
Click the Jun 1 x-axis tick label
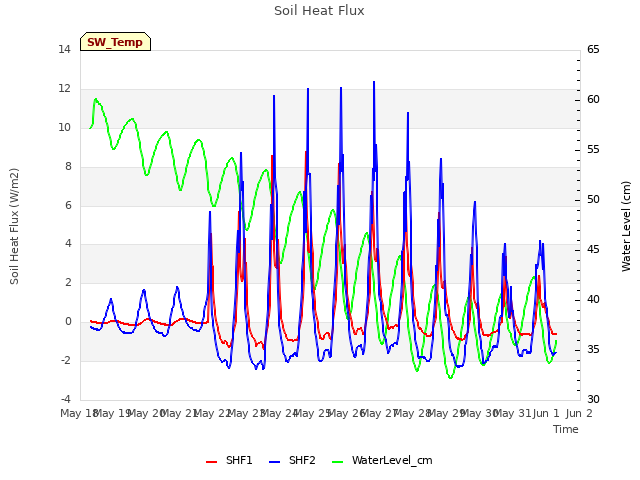pyautogui.click(x=546, y=413)
